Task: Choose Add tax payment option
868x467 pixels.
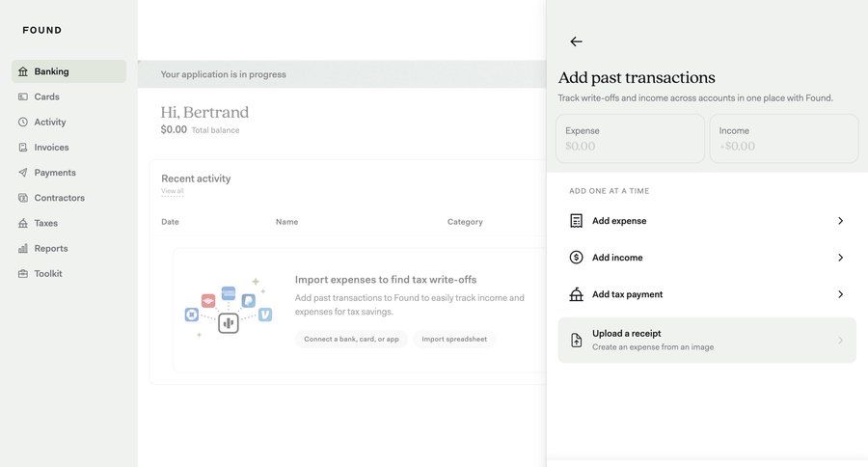Action: 707,294
